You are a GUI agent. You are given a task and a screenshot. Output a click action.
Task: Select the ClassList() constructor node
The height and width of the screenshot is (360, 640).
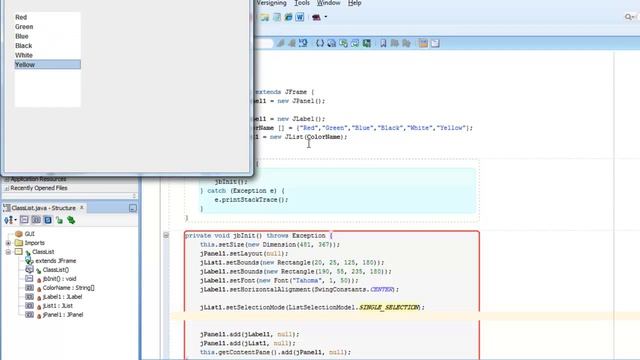click(x=56, y=270)
